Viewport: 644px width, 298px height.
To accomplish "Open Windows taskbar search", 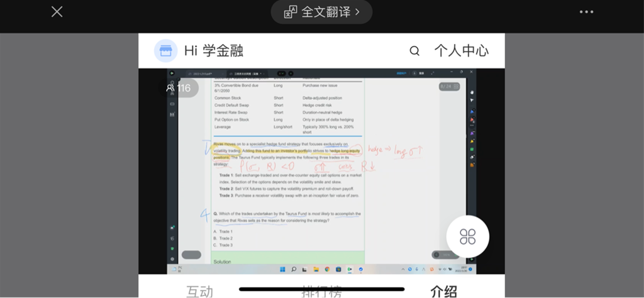I will (x=294, y=270).
